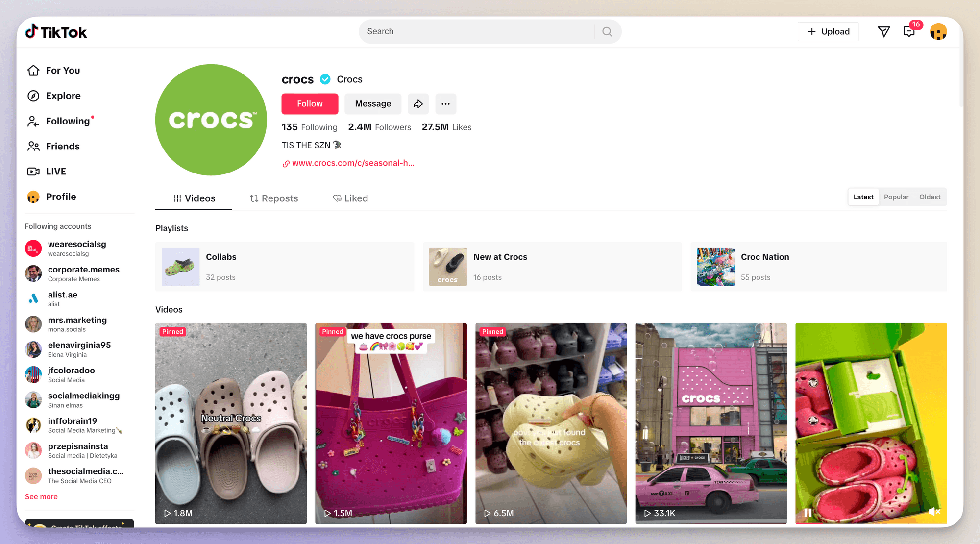980x544 pixels.
Task: Switch to the Liked tab
Action: pos(350,198)
